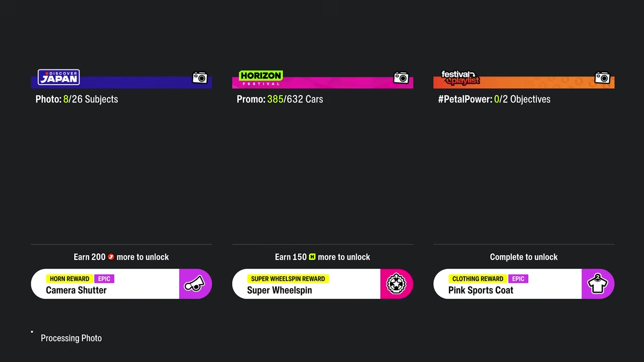644x362 pixels.
Task: Click the Horizon Festival logo badge
Action: click(261, 78)
